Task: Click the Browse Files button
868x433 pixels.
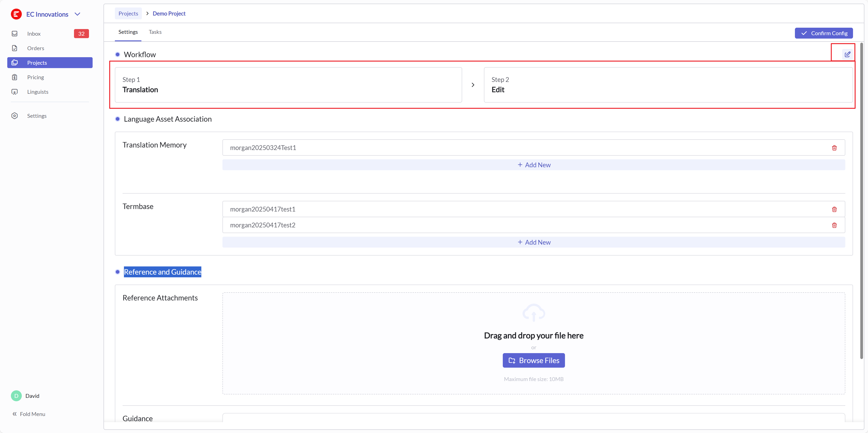Action: click(533, 360)
